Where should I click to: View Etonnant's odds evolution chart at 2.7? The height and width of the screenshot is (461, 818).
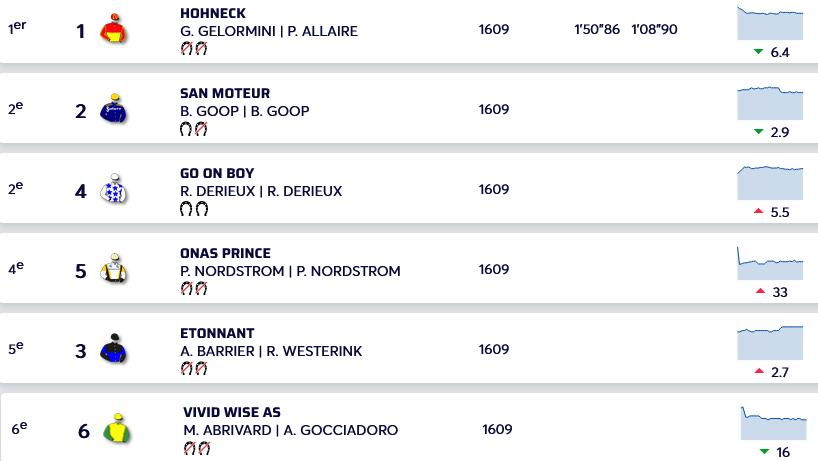click(x=770, y=343)
